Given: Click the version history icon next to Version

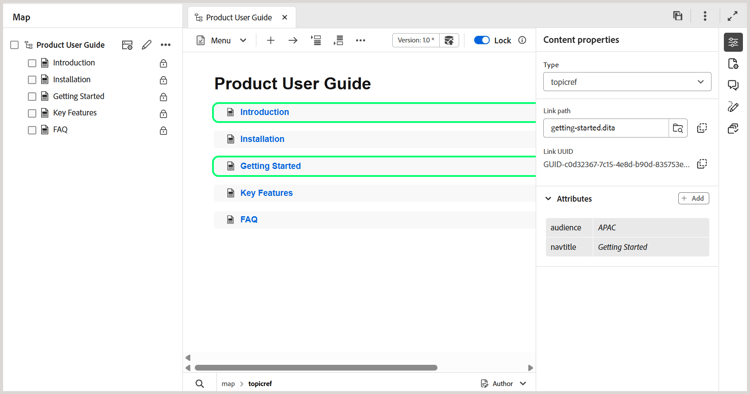Looking at the screenshot, I should click(449, 41).
